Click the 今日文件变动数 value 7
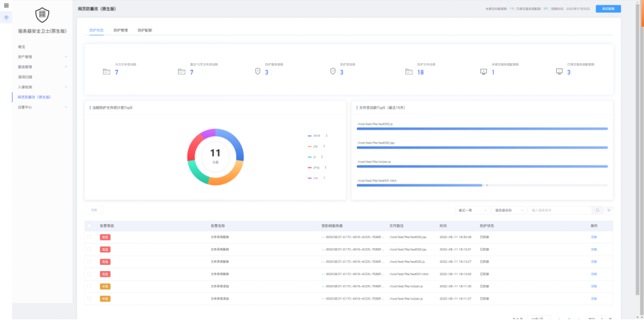 [117, 72]
